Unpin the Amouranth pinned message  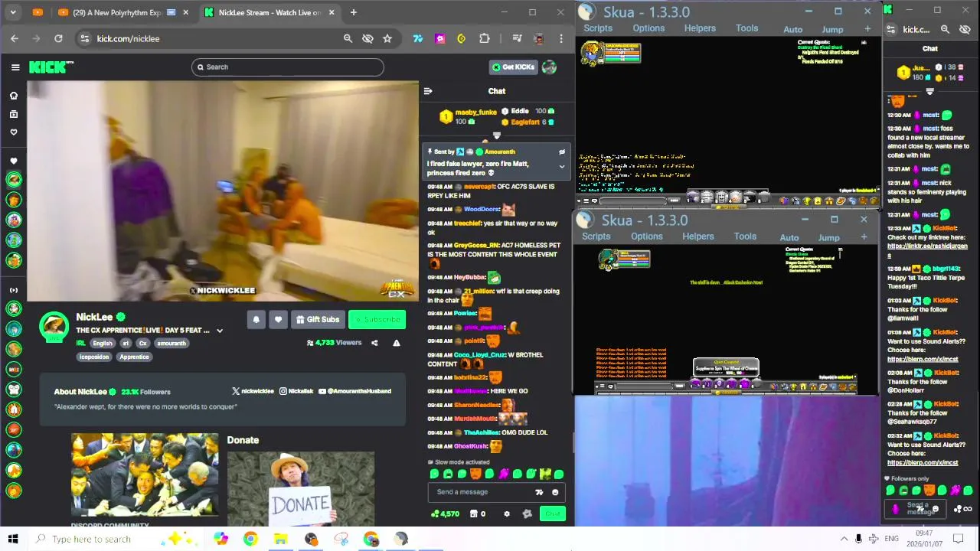[562, 152]
